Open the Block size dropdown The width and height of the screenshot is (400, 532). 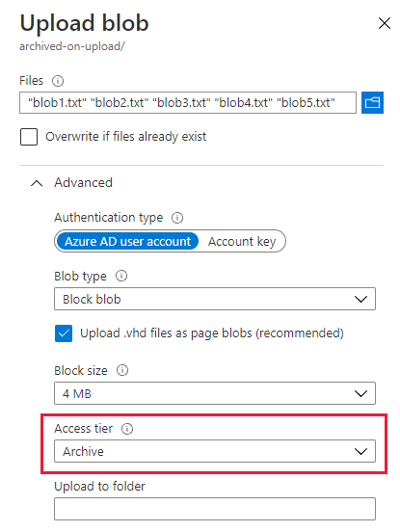pyautogui.click(x=215, y=393)
